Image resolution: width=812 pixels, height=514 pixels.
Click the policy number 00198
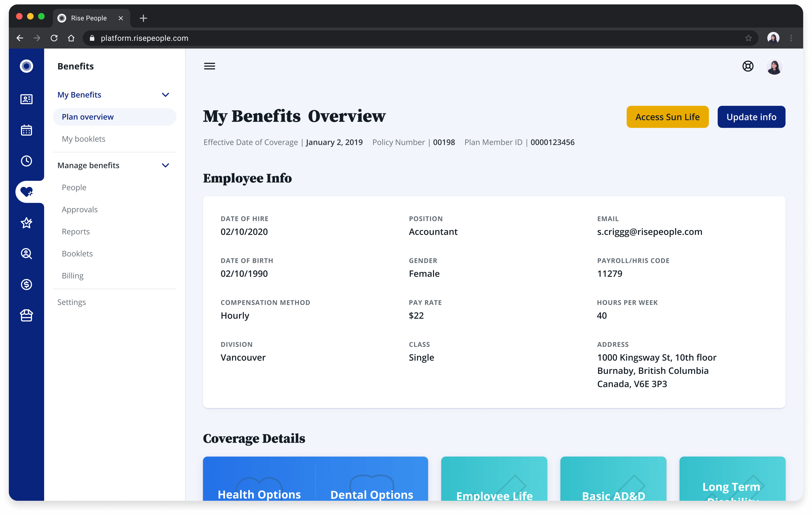coord(444,142)
